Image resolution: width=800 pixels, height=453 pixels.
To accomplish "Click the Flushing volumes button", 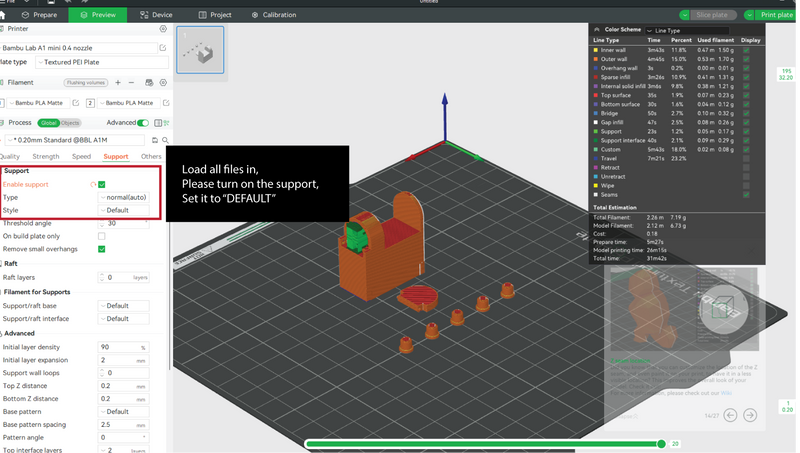I will tap(86, 83).
